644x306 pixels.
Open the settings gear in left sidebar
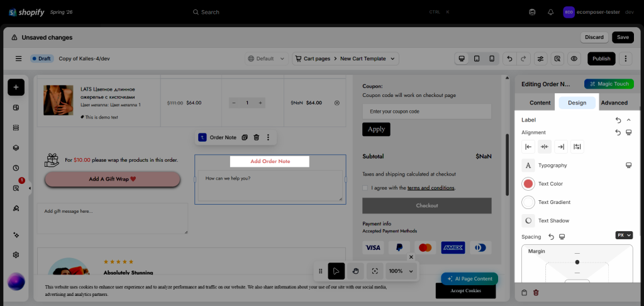pos(16,255)
